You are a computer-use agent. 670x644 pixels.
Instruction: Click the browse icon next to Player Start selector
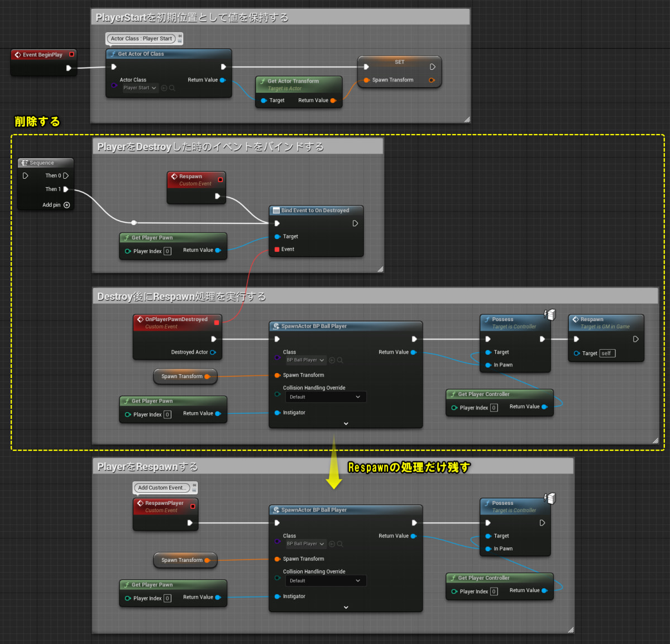(164, 88)
